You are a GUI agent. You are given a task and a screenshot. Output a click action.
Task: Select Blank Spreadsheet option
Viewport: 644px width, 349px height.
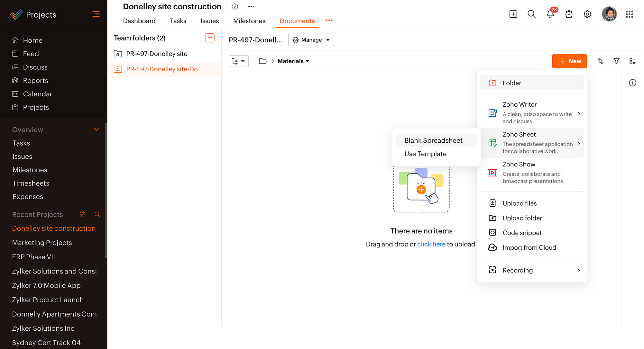pyautogui.click(x=433, y=140)
